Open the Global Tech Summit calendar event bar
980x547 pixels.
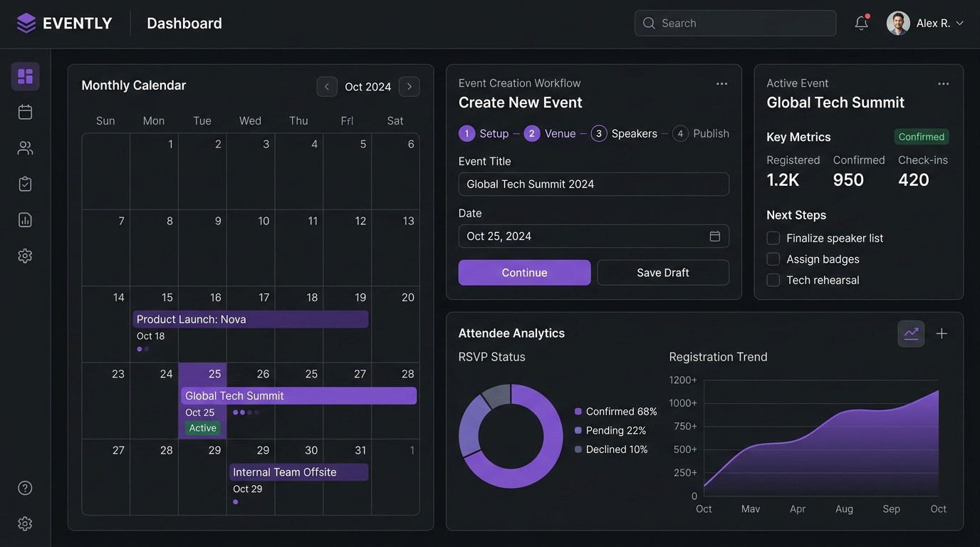299,395
